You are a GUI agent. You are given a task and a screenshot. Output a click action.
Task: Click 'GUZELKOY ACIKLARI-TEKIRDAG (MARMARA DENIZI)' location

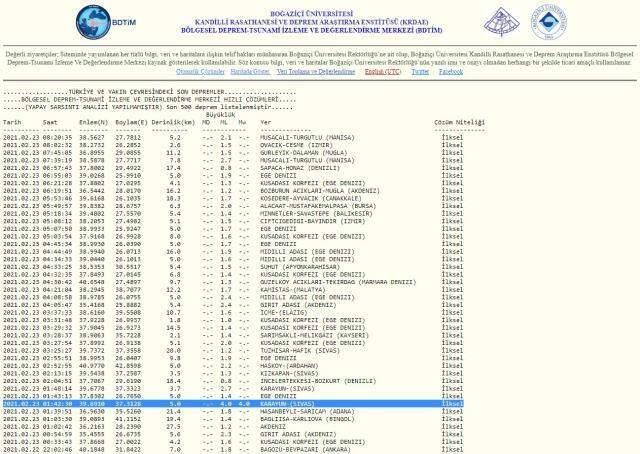pos(338,282)
